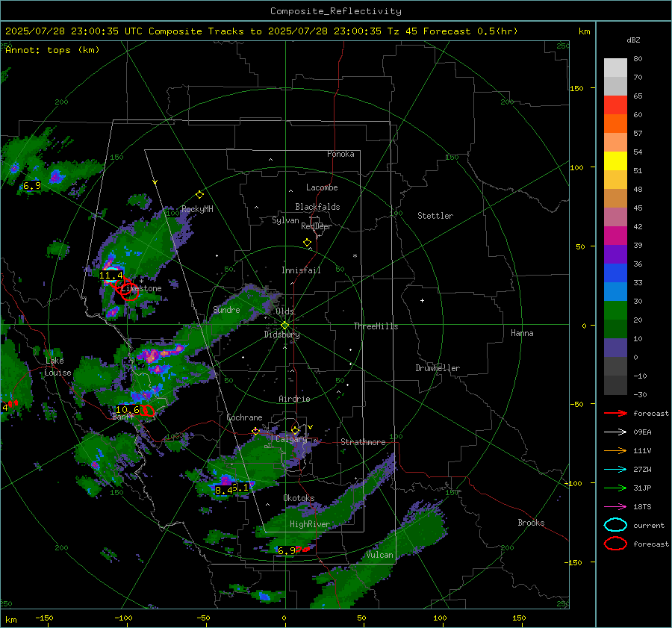Viewport: 672px width, 628px height.
Task: Select the Lake Louise label
Action: coord(57,367)
